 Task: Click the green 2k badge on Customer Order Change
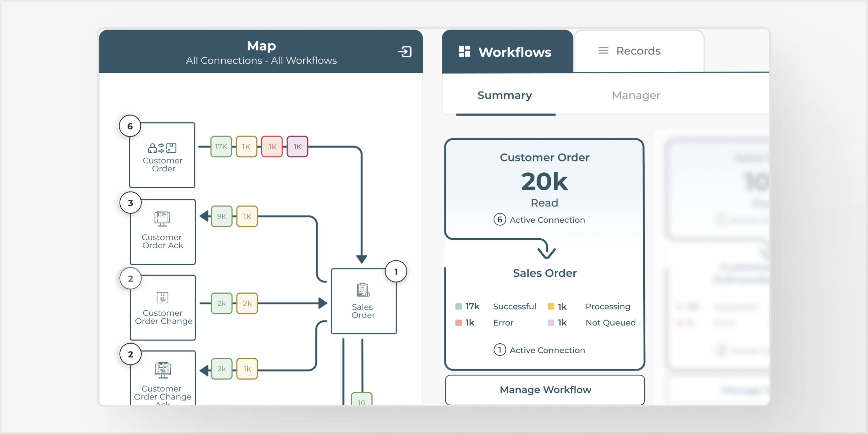221,303
